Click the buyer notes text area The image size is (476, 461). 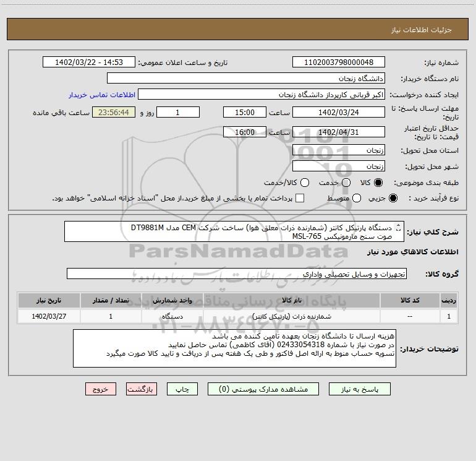tap(234, 348)
